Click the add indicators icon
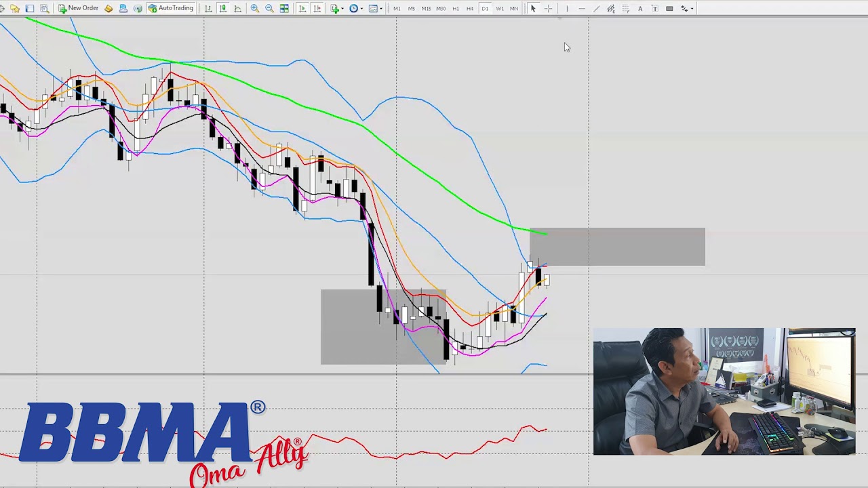The height and width of the screenshot is (488, 868). (x=335, y=8)
